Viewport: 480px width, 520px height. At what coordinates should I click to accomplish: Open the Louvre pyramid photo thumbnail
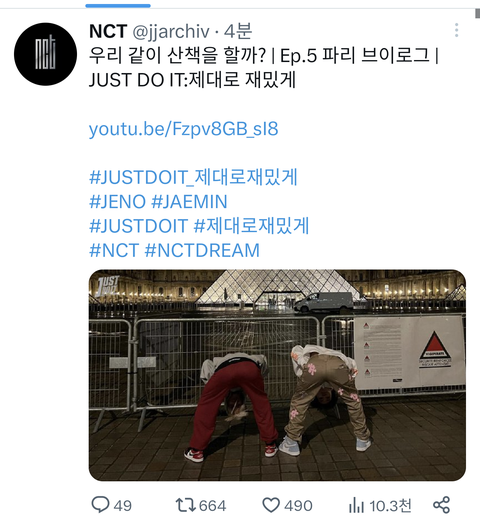coord(277,375)
